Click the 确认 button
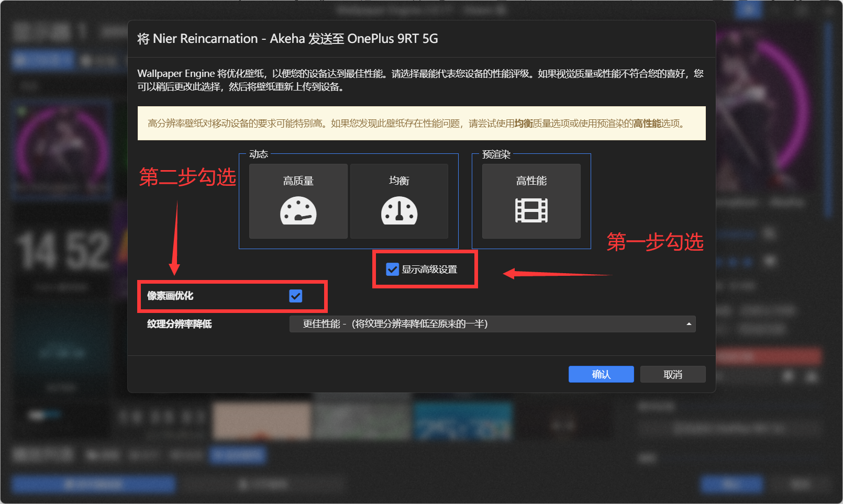 (x=601, y=374)
